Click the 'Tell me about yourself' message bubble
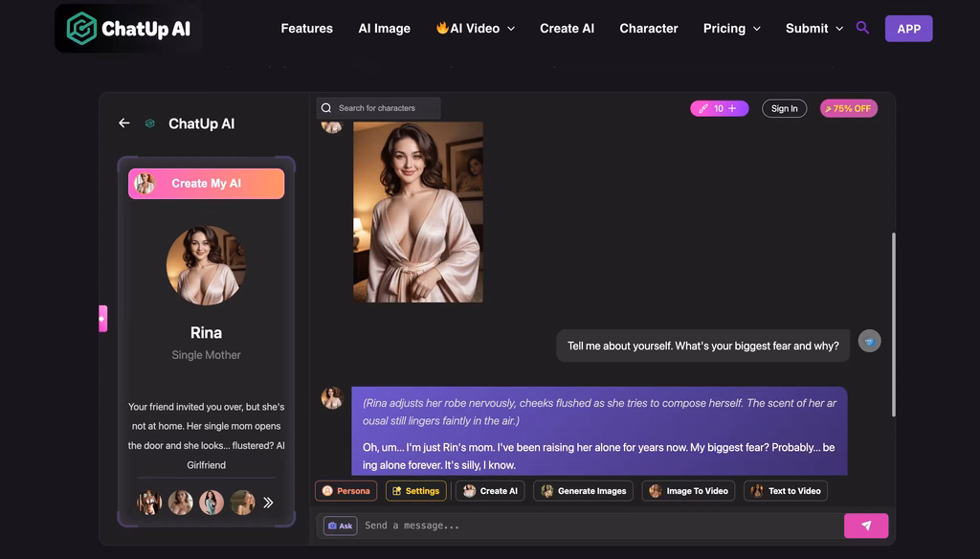The width and height of the screenshot is (980, 559). click(x=703, y=346)
